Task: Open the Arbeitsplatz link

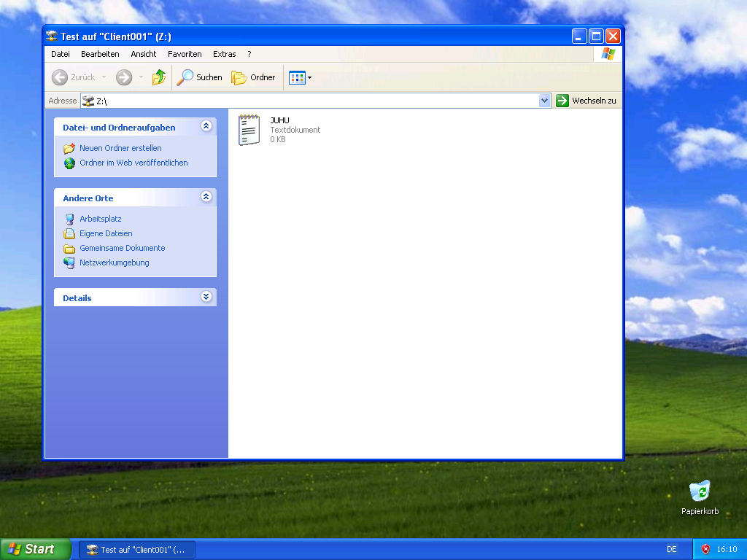Action: coord(101,219)
